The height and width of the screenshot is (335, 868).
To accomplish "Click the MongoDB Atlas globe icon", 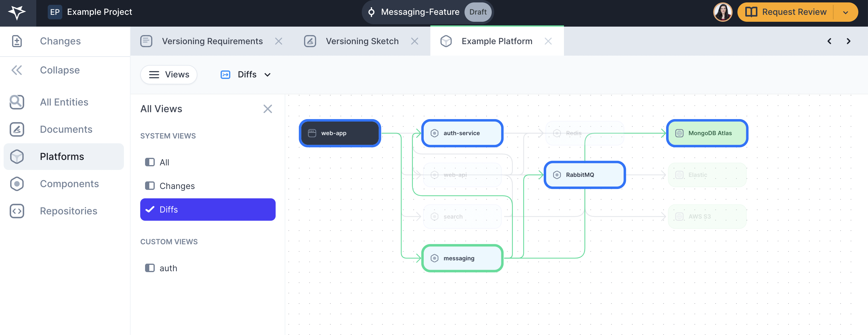I will pos(679,133).
